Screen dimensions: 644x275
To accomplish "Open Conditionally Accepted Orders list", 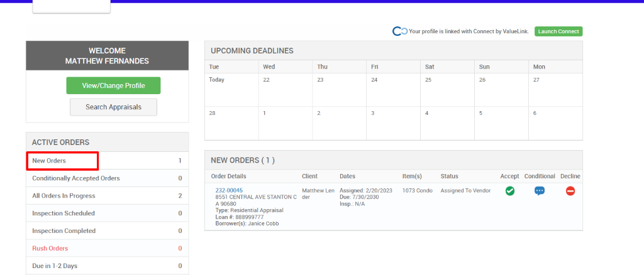I will click(107, 178).
